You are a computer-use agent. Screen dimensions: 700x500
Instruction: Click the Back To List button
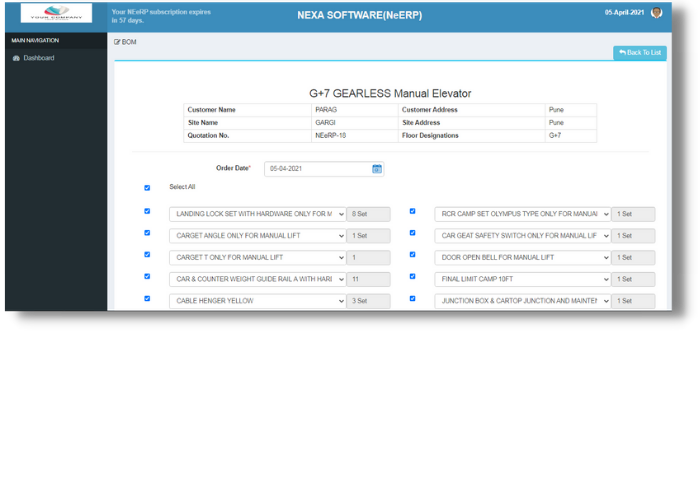pos(640,53)
